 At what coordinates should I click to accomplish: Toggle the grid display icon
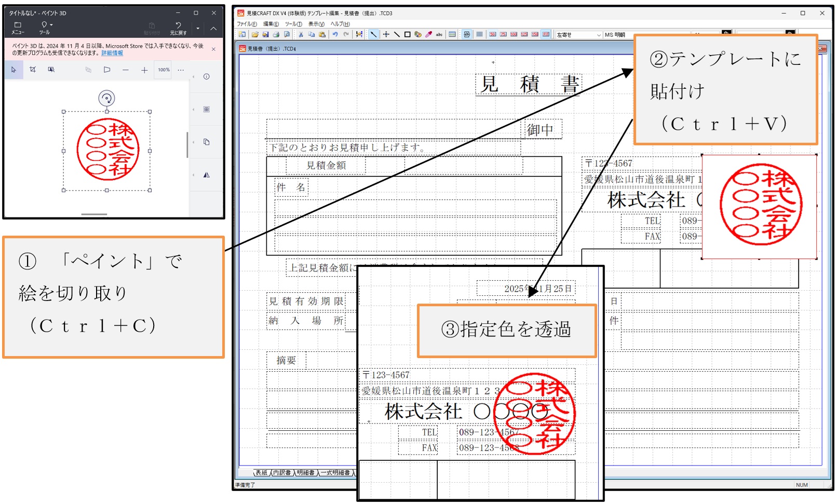point(479,35)
